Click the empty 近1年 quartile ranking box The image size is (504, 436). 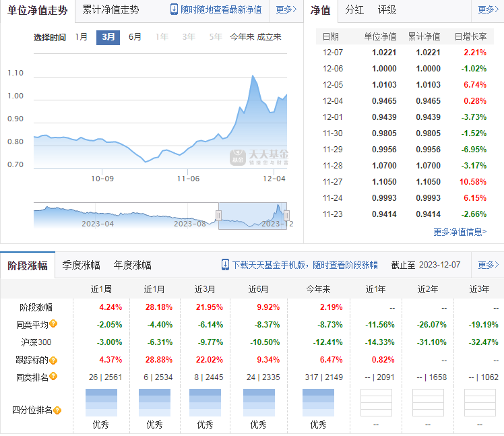coord(376,402)
